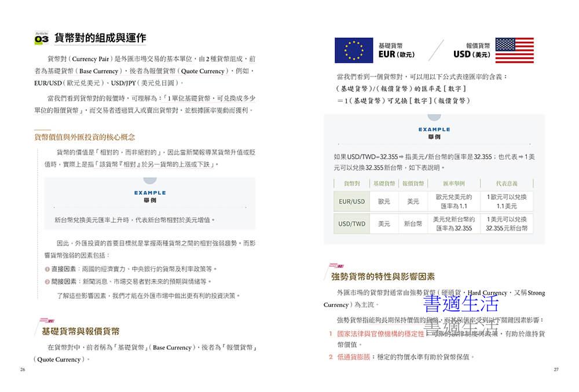Viewport: 579px width, 392px height.
Task: Click page number 26 at bottom left
Action: point(23,369)
